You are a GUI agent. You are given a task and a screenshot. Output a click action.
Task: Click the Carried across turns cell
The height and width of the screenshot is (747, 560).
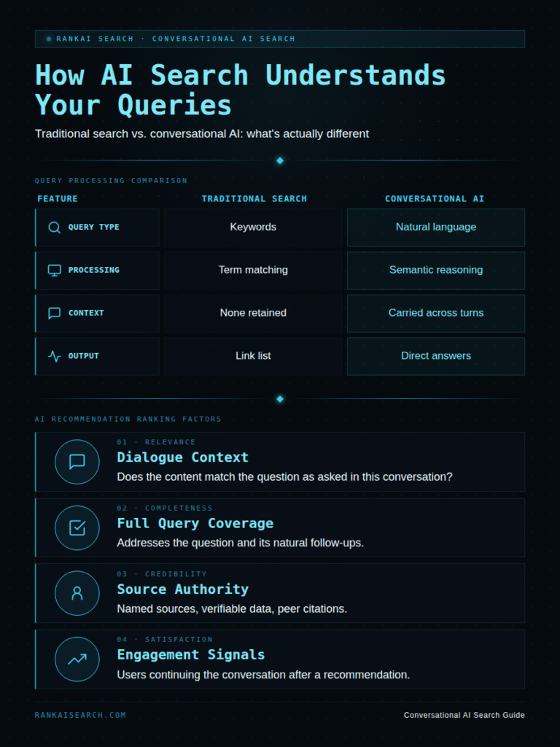pos(436,313)
